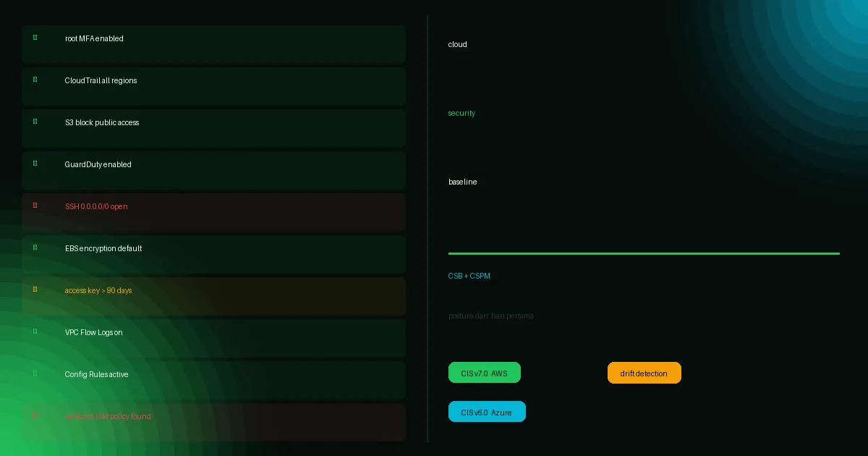Click the status icon beside Config Rules active

pyautogui.click(x=35, y=373)
